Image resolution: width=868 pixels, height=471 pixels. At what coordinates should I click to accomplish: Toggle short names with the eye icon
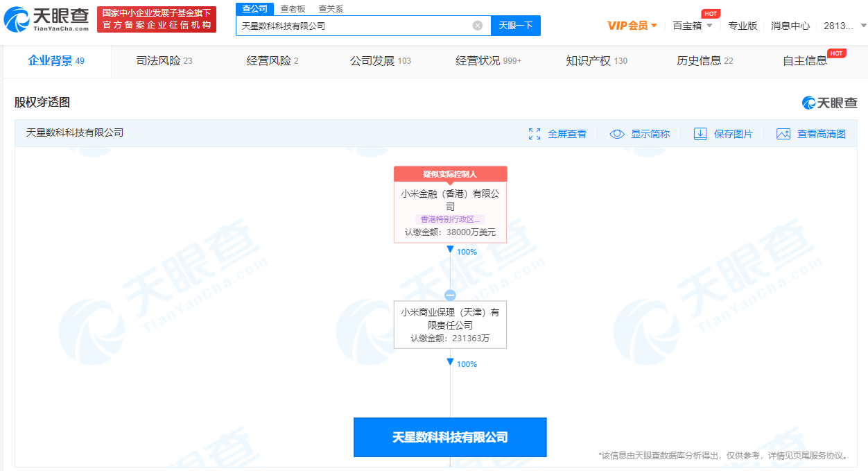click(617, 134)
